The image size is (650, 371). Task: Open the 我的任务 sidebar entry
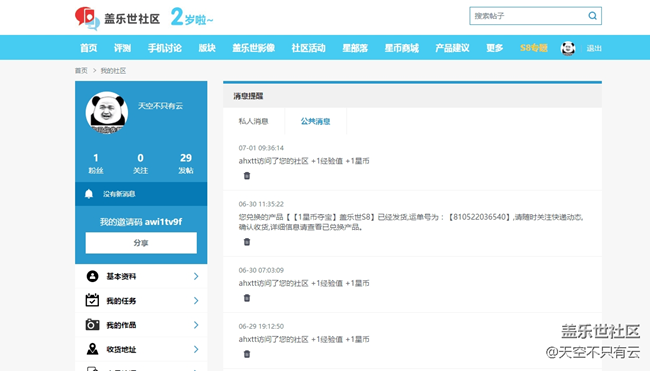coord(141,301)
